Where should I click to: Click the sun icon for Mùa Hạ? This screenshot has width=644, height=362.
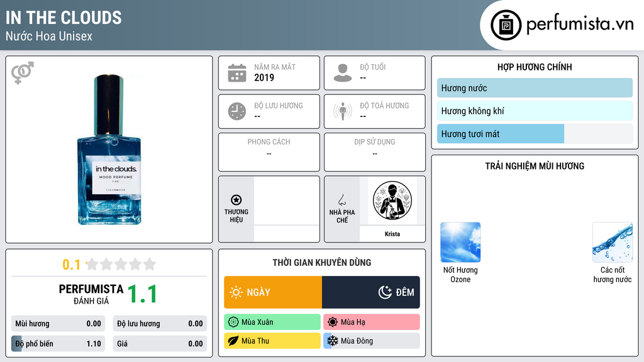point(333,322)
